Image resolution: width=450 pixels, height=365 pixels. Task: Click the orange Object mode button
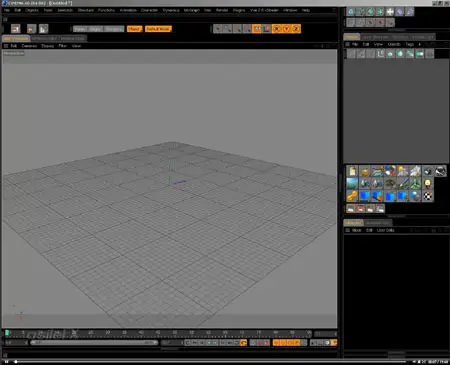(135, 29)
